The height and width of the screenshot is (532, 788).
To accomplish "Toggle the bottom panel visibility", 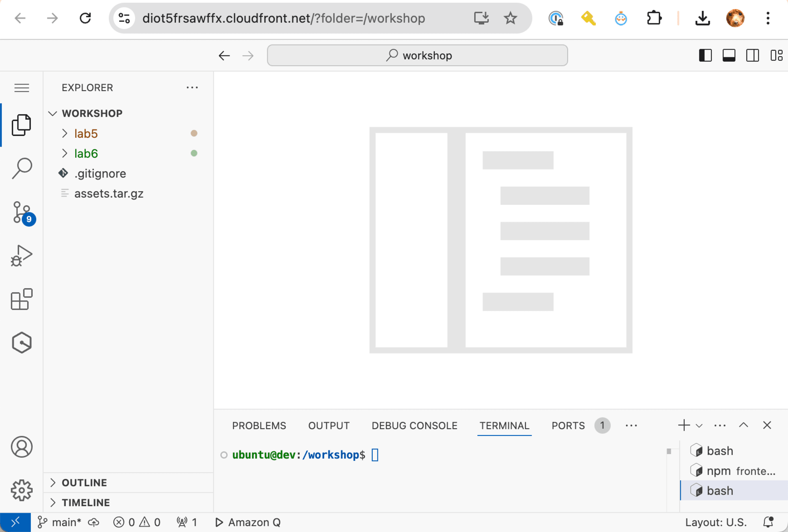I will click(x=729, y=56).
